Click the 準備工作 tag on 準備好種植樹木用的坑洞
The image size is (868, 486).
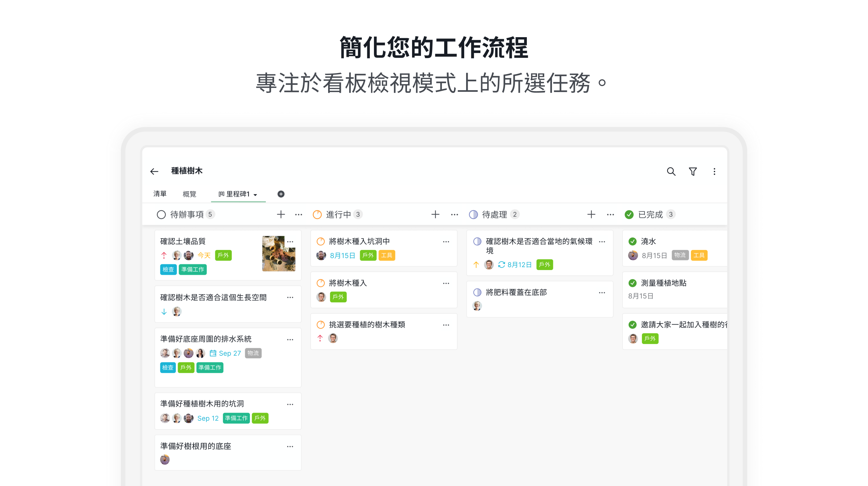pyautogui.click(x=236, y=418)
